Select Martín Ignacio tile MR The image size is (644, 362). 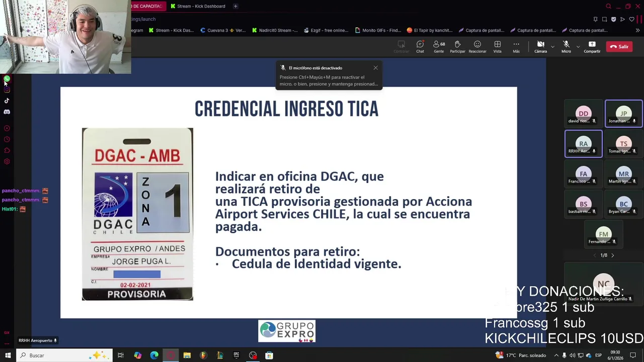pyautogui.click(x=623, y=174)
